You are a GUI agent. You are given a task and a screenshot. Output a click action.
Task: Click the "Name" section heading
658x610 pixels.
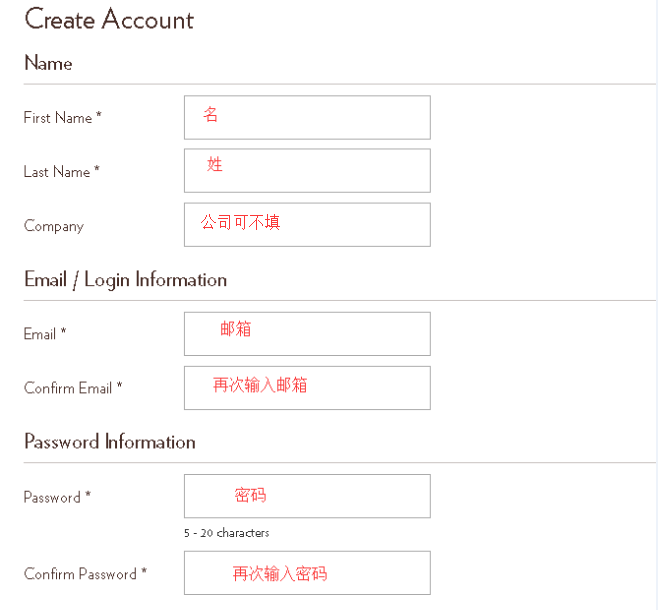coord(48,63)
